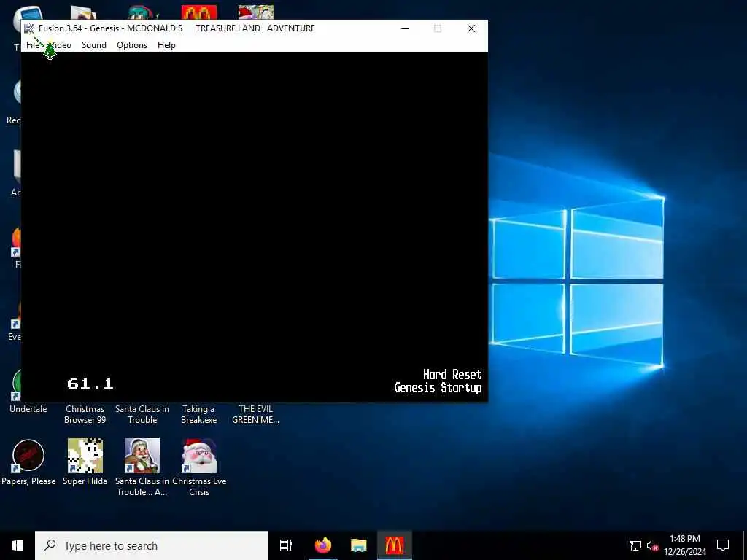Open the Video menu in Fusion
This screenshot has width=747, height=560.
(x=60, y=45)
